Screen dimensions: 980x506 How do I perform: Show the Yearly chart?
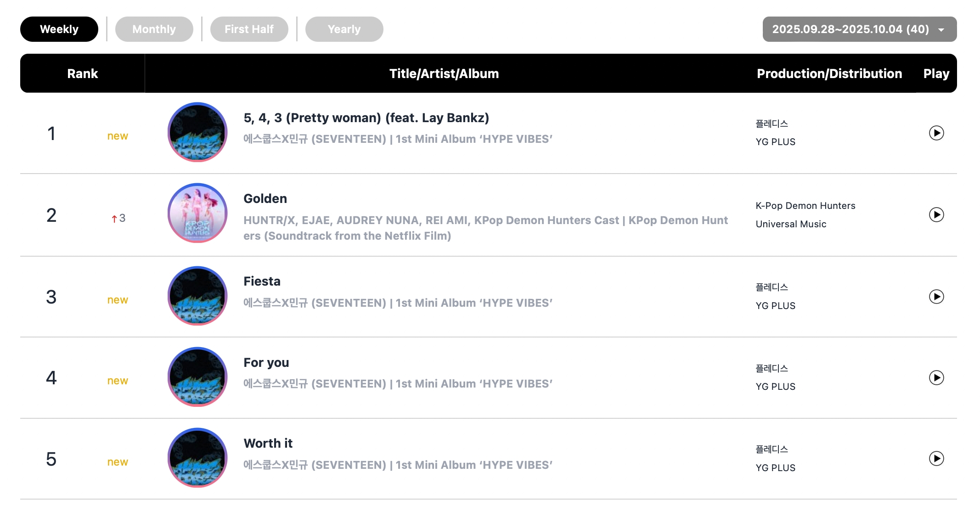click(344, 29)
